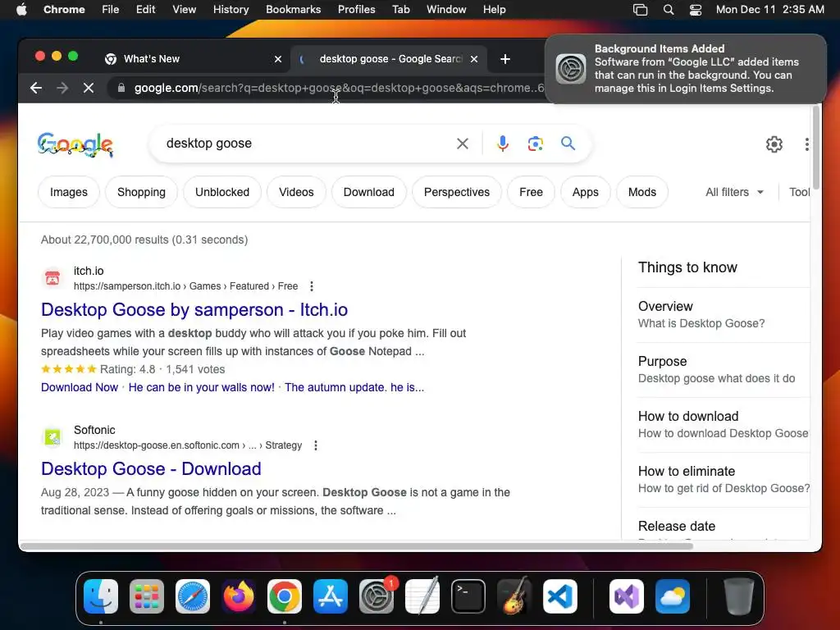
Task: Open more options for Softonic result
Action: click(316, 445)
